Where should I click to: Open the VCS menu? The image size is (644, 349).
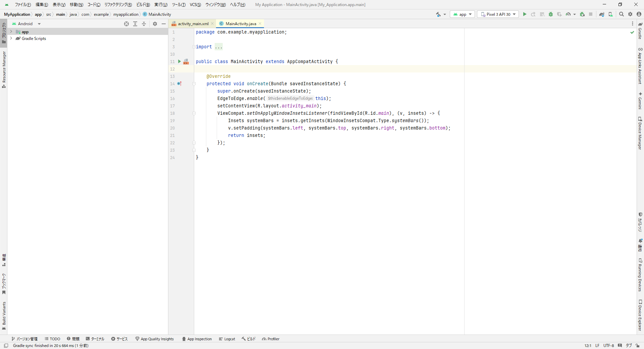pos(195,5)
